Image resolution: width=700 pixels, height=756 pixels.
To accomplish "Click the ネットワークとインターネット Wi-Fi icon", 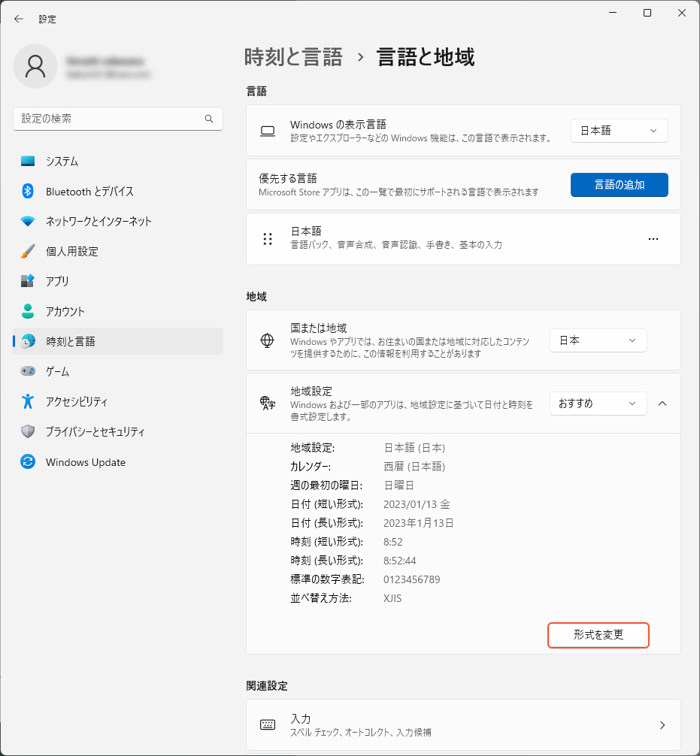I will [x=28, y=222].
